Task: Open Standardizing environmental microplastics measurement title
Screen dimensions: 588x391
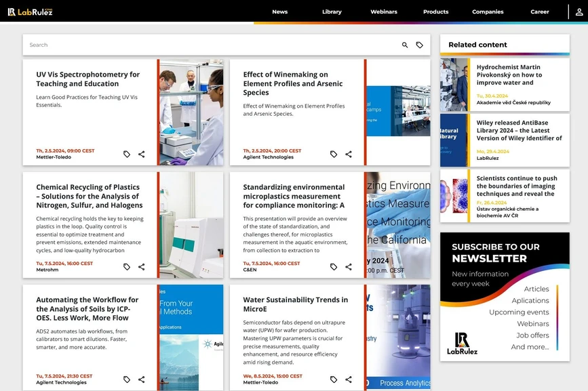Action: [294, 196]
